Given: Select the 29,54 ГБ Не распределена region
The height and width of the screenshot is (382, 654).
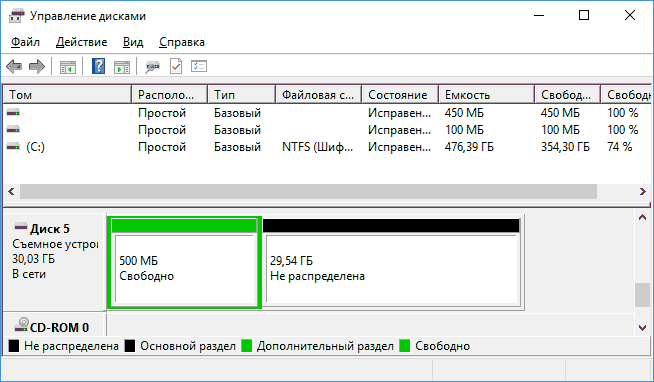Looking at the screenshot, I should click(392, 263).
